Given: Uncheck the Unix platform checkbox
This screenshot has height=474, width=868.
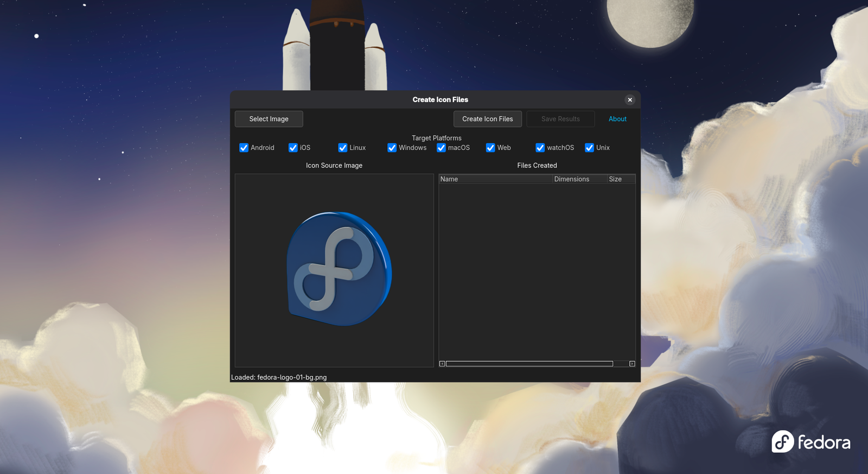Looking at the screenshot, I should [589, 148].
